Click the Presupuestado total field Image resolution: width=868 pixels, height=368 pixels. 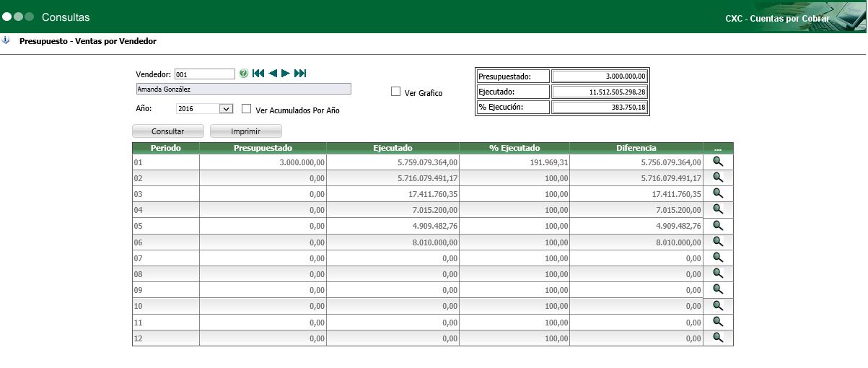(600, 76)
